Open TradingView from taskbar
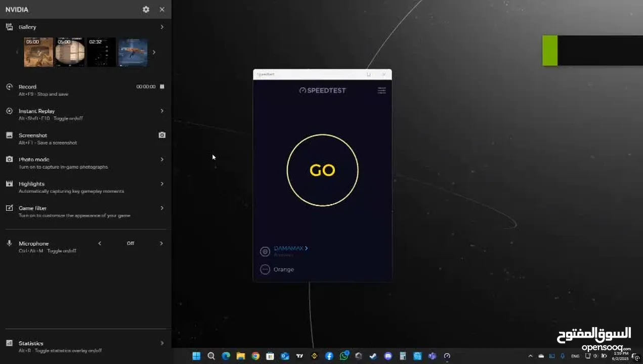This screenshot has width=643, height=364. point(299,356)
